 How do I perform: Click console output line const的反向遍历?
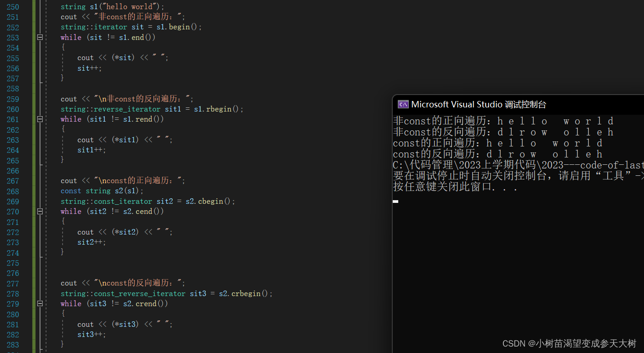[498, 154]
